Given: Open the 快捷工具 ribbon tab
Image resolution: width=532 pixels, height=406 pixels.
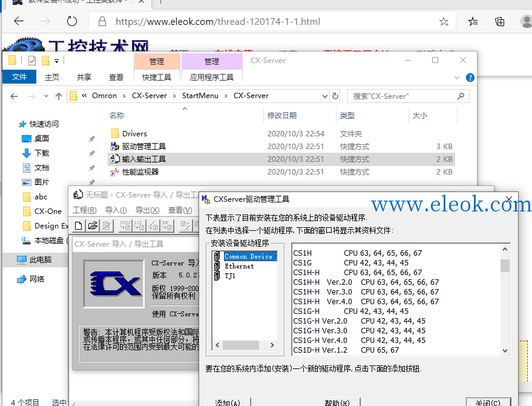Looking at the screenshot, I should pyautogui.click(x=157, y=78).
